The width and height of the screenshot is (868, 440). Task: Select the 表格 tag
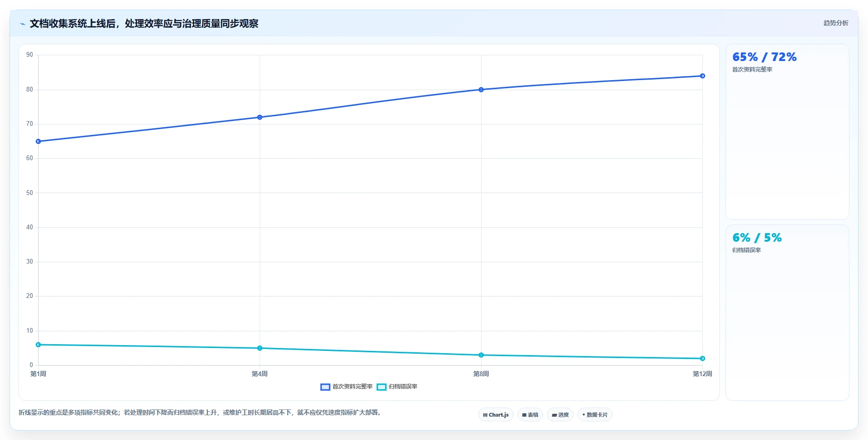click(530, 415)
